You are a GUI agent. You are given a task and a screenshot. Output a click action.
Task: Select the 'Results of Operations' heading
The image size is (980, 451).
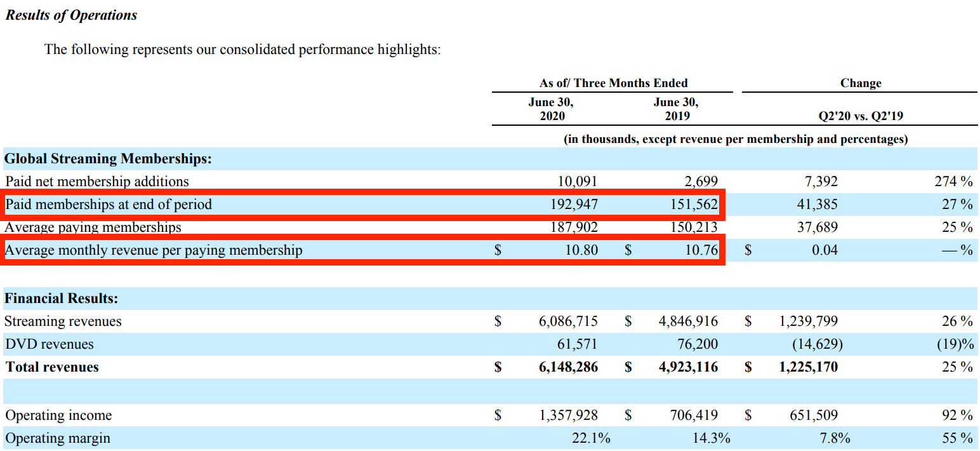[71, 15]
